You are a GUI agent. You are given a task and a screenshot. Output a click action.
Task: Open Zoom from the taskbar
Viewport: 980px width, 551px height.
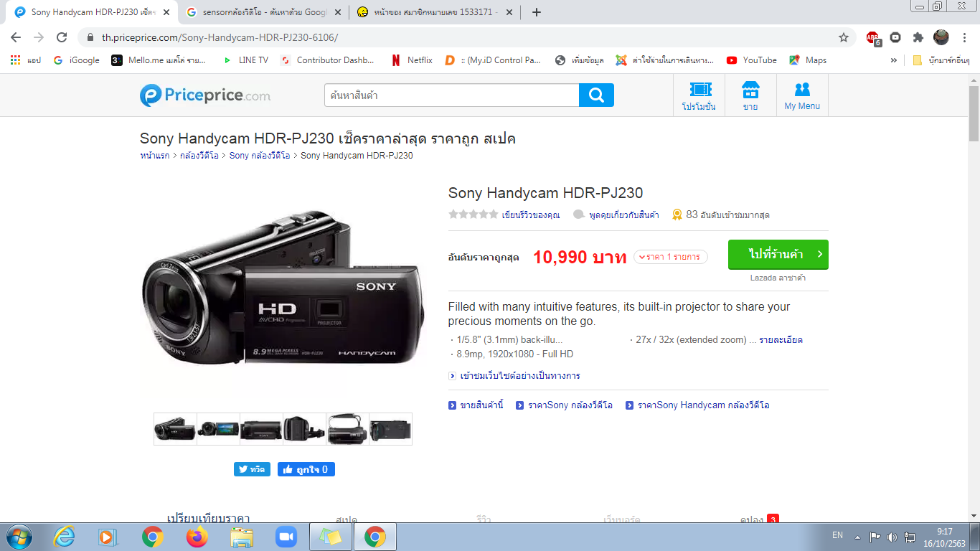pyautogui.click(x=286, y=537)
